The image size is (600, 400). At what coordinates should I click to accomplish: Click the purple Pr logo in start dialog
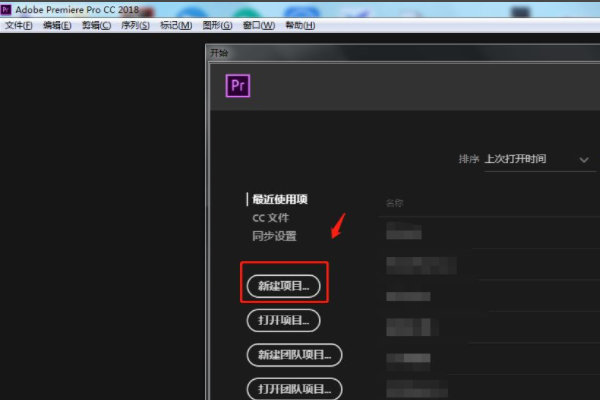click(238, 86)
